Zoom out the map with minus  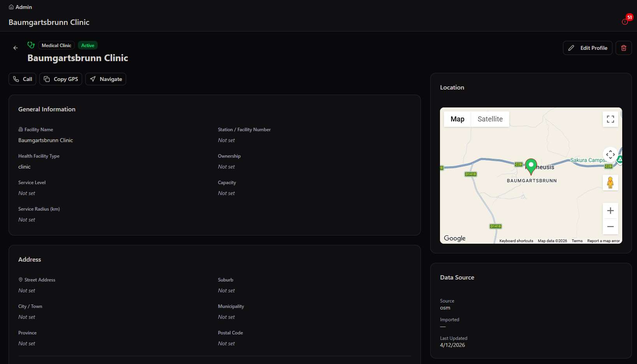click(x=611, y=227)
